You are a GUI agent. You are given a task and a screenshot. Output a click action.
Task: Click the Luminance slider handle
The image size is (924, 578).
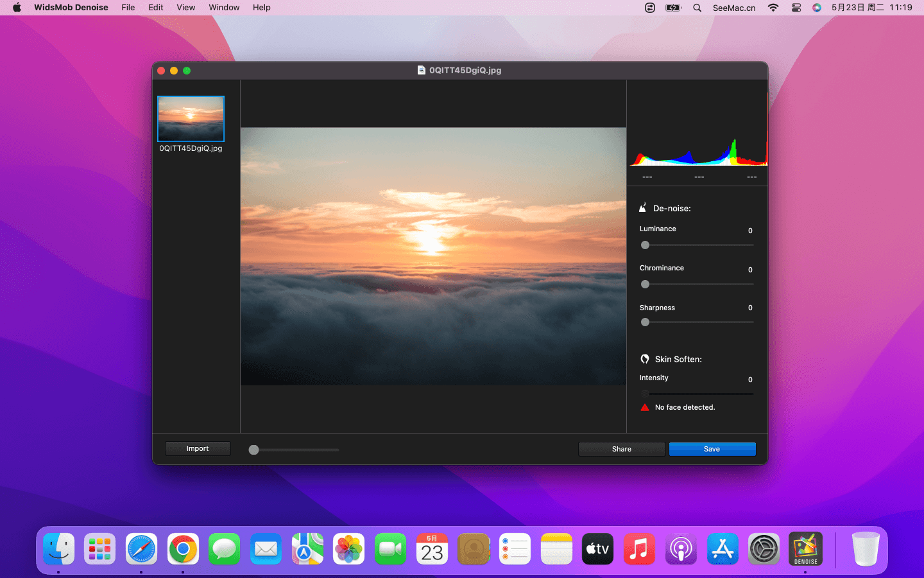click(646, 245)
